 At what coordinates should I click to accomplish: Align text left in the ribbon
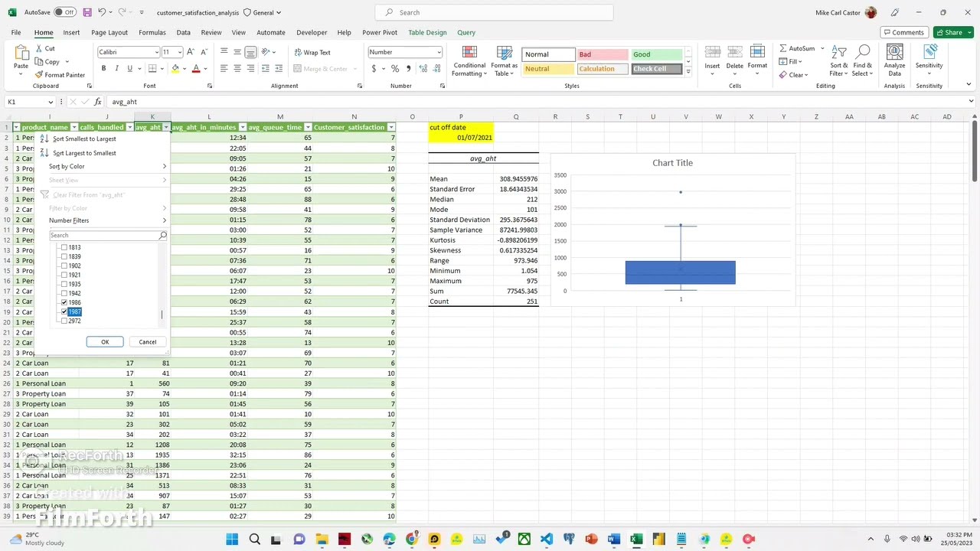pyautogui.click(x=224, y=69)
